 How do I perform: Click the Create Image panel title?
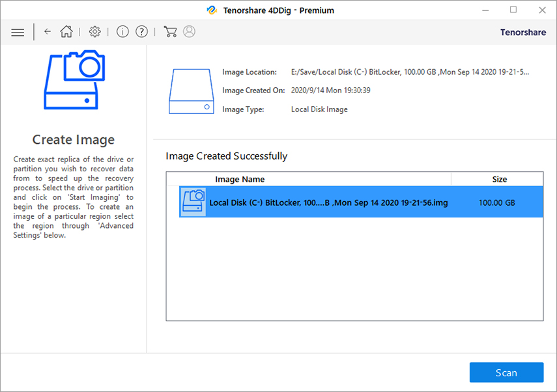pyautogui.click(x=74, y=139)
